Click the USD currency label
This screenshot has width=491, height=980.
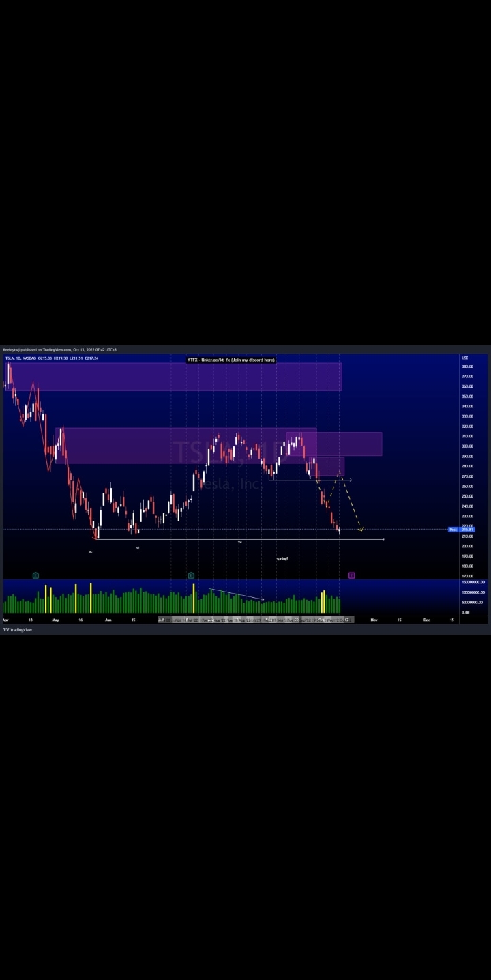coord(465,358)
